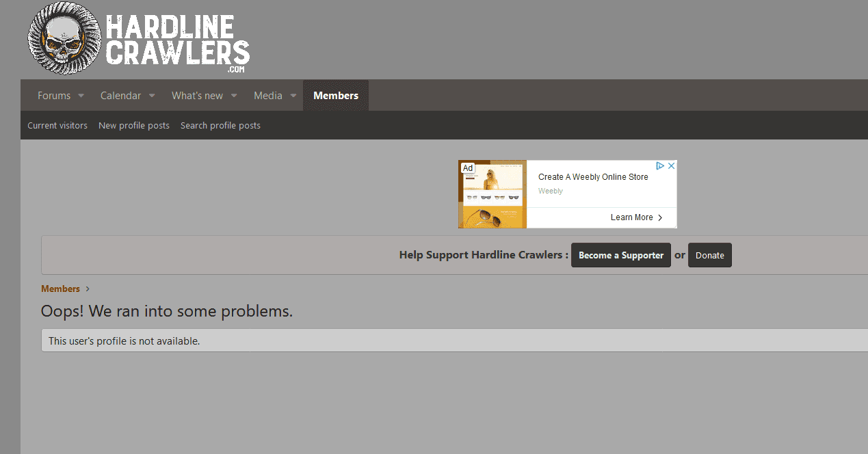The width and height of the screenshot is (868, 454).
Task: Click the Become a Supporter button
Action: pyautogui.click(x=621, y=255)
